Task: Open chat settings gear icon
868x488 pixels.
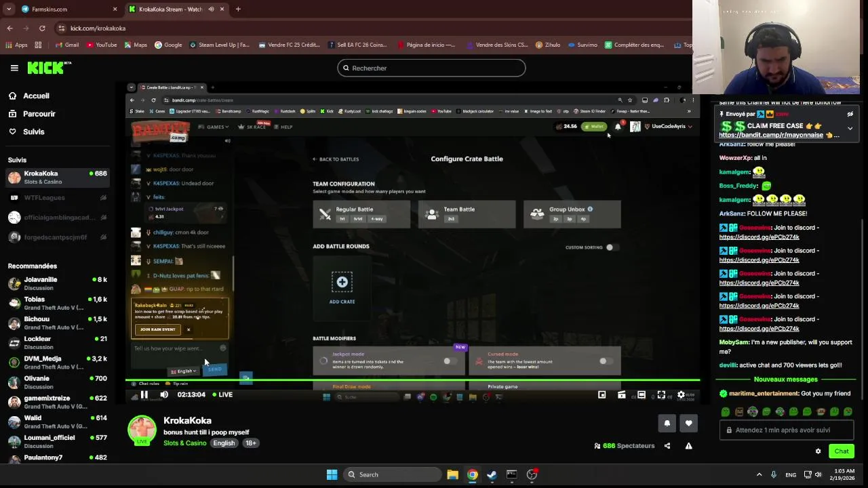Action: click(818, 451)
